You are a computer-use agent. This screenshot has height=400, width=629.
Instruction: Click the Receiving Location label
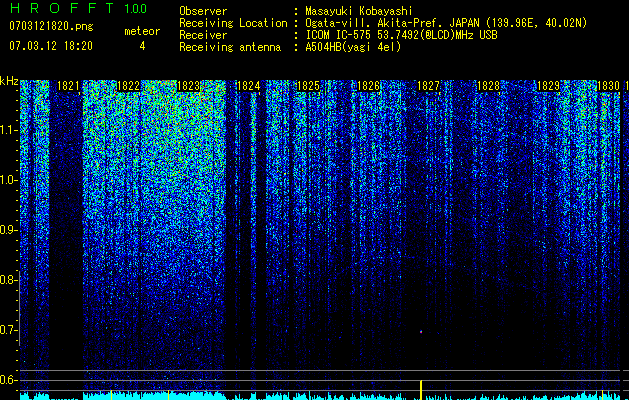[x=233, y=23]
